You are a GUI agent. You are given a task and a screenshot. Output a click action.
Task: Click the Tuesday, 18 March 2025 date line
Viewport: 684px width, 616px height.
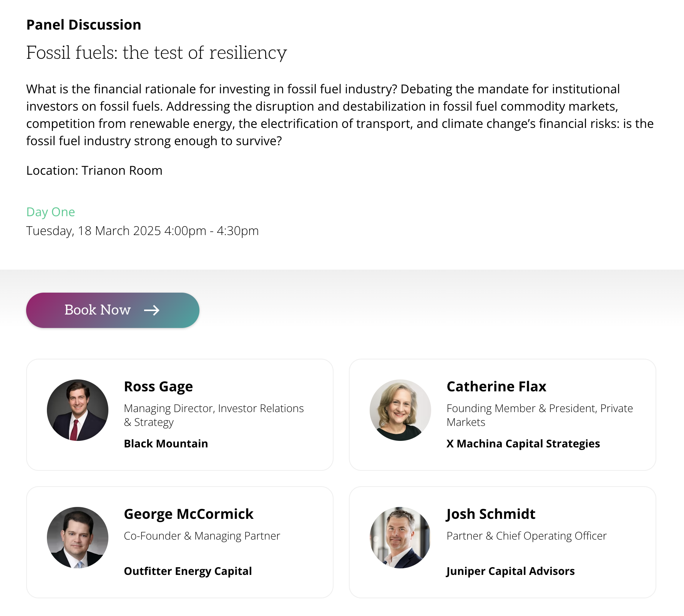(x=143, y=231)
